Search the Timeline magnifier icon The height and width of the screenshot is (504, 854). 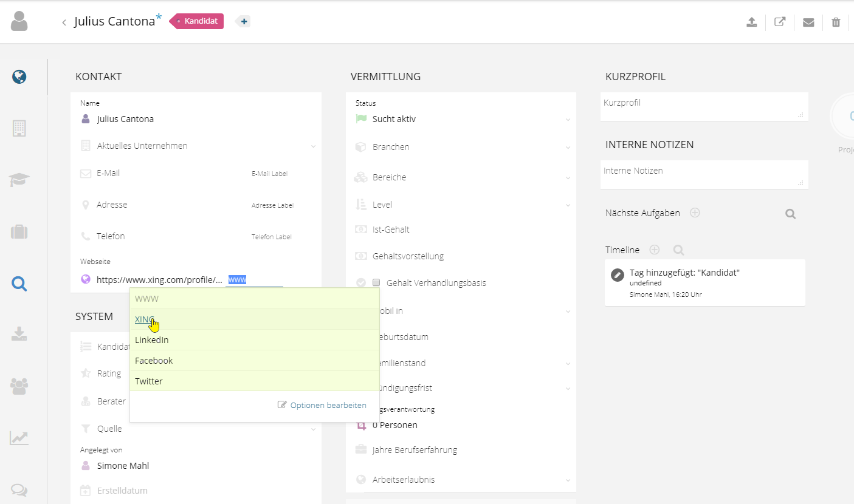pos(678,250)
